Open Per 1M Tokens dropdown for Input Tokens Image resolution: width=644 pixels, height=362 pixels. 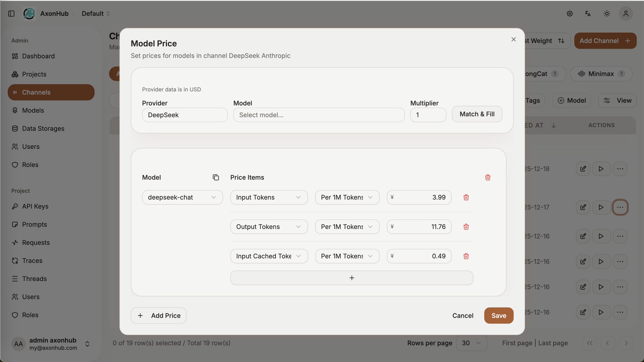[347, 197]
